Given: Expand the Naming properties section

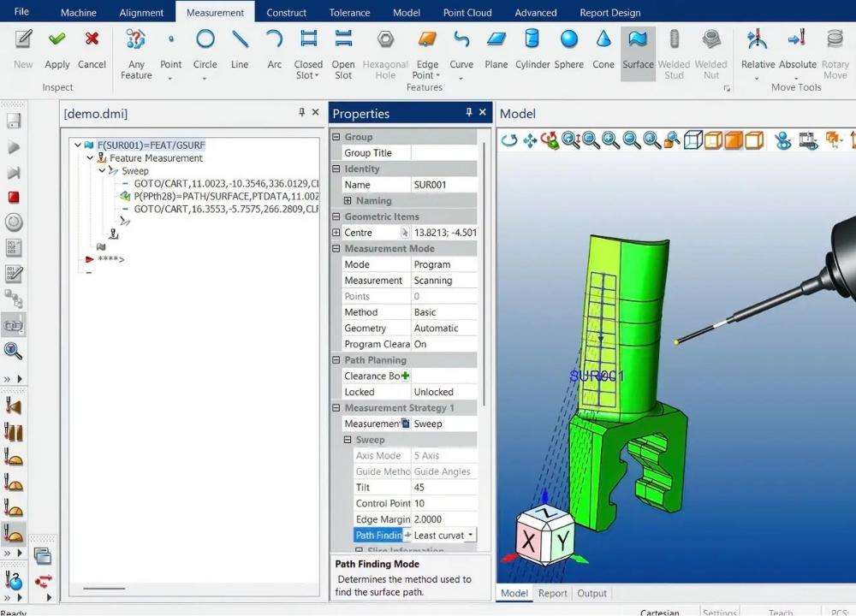Looking at the screenshot, I should [x=348, y=201].
